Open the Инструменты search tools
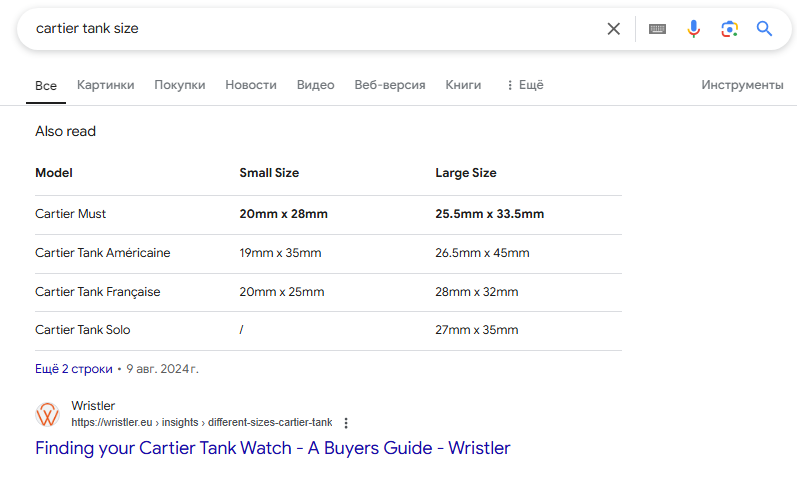The width and height of the screenshot is (797, 477). tap(742, 85)
